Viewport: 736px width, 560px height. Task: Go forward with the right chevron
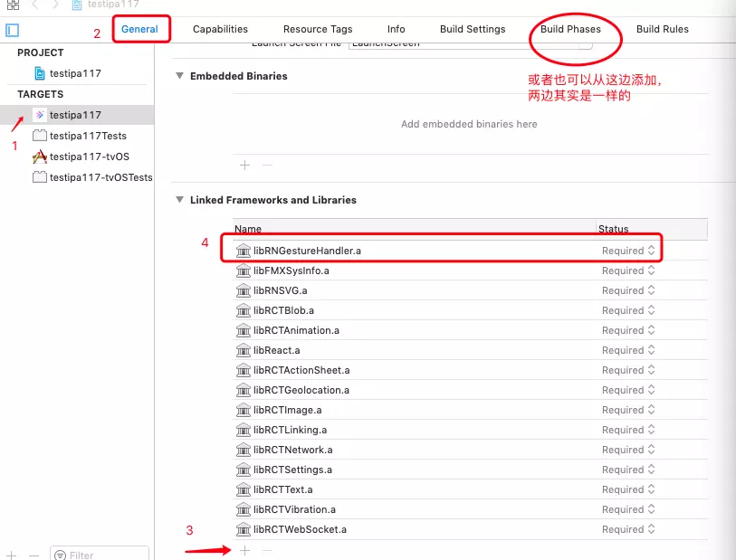[x=56, y=5]
